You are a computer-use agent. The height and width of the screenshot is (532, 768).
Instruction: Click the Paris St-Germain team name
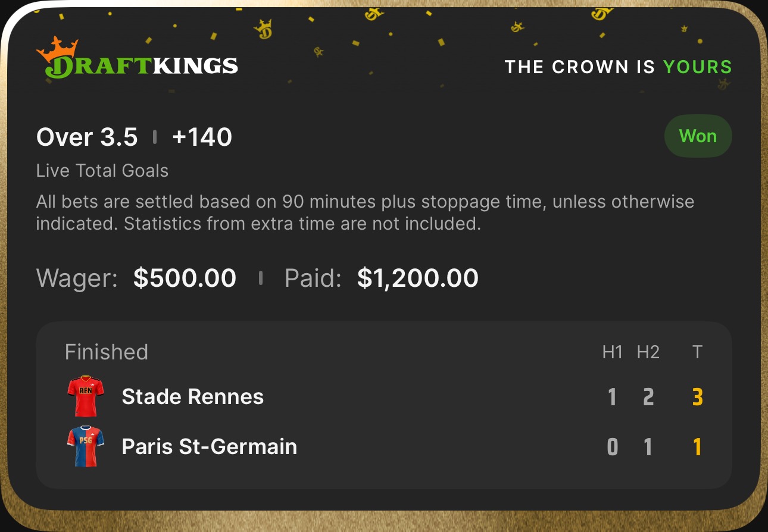coord(209,446)
